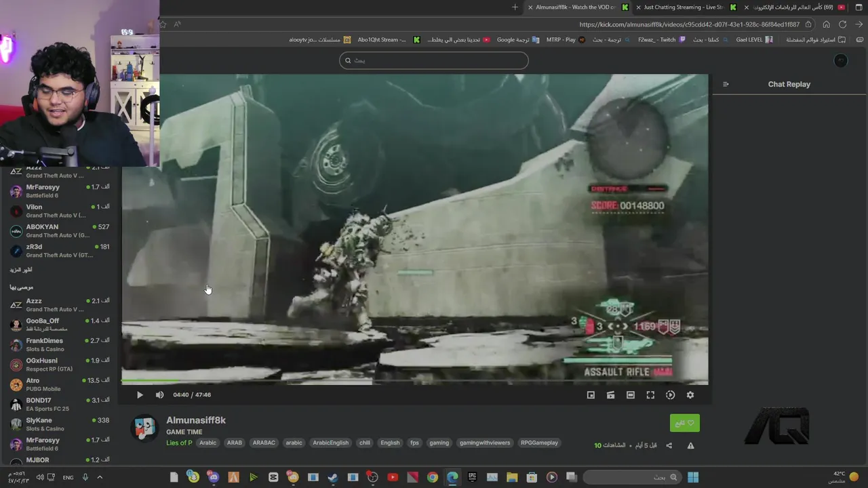This screenshot has width=868, height=488.
Task: Open the system tray volume control
Action: point(39,478)
